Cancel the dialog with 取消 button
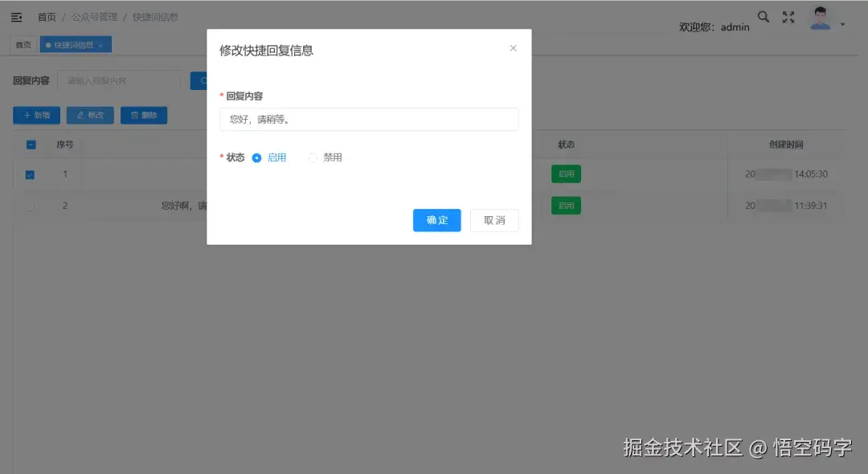 494,220
